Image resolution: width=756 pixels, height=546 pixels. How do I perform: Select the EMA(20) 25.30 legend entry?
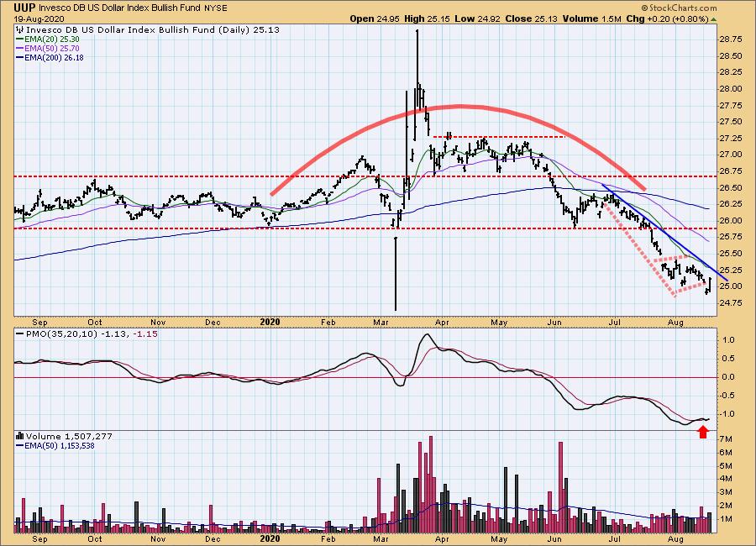pos(51,39)
